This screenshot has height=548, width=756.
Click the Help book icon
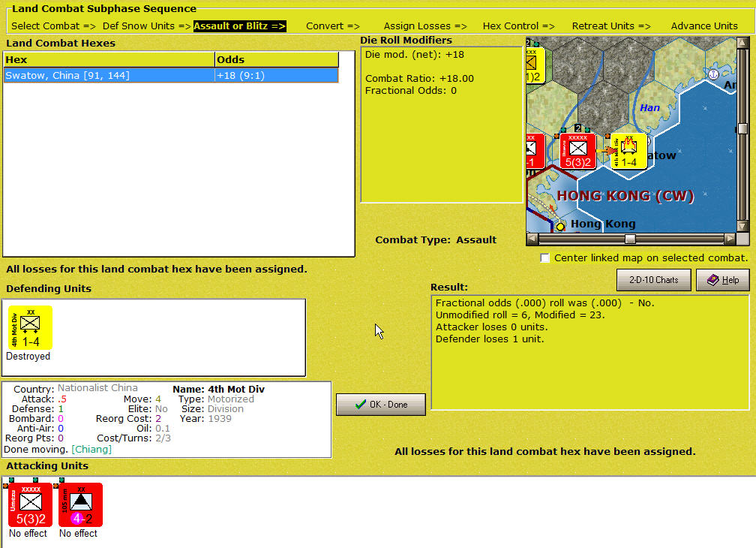click(712, 280)
